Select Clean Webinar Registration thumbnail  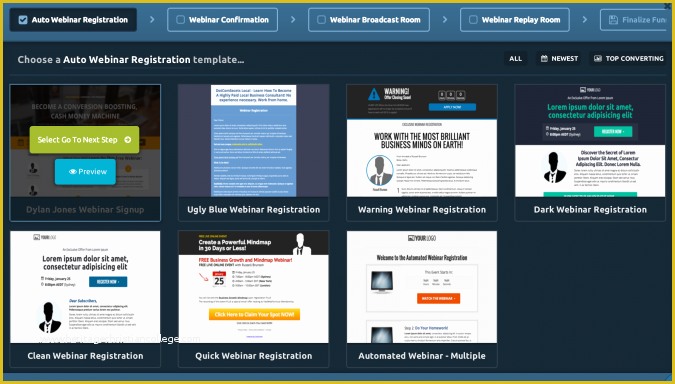point(85,287)
